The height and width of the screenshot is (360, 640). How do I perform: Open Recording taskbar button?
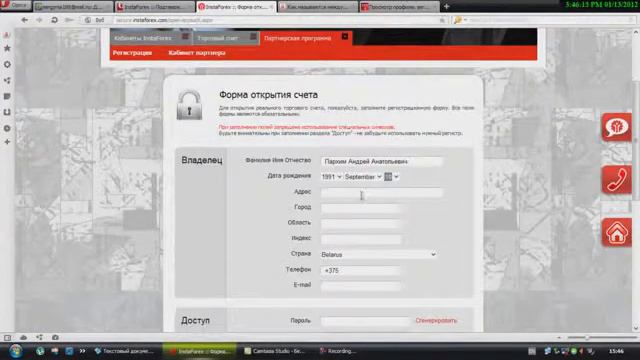(x=339, y=351)
